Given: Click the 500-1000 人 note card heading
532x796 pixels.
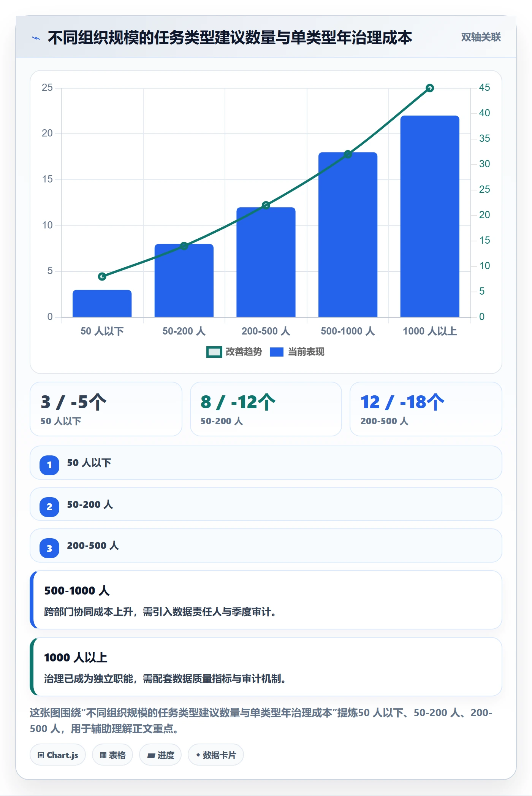Looking at the screenshot, I should 77,591.
